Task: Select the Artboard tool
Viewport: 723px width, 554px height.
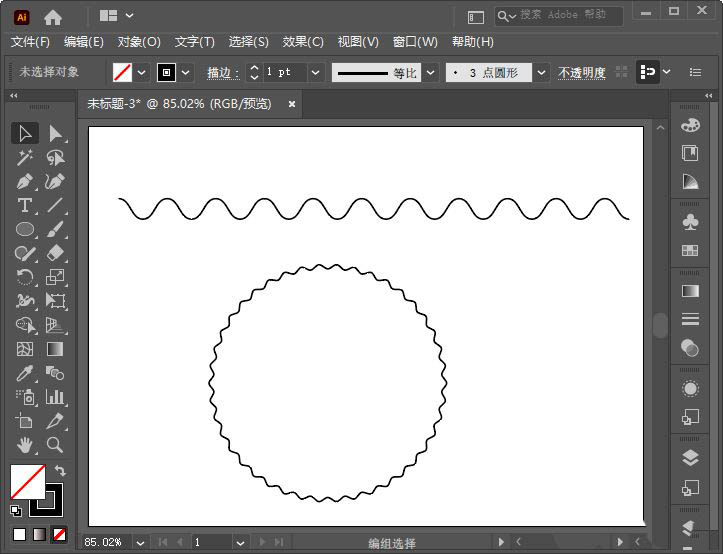Action: click(x=25, y=421)
